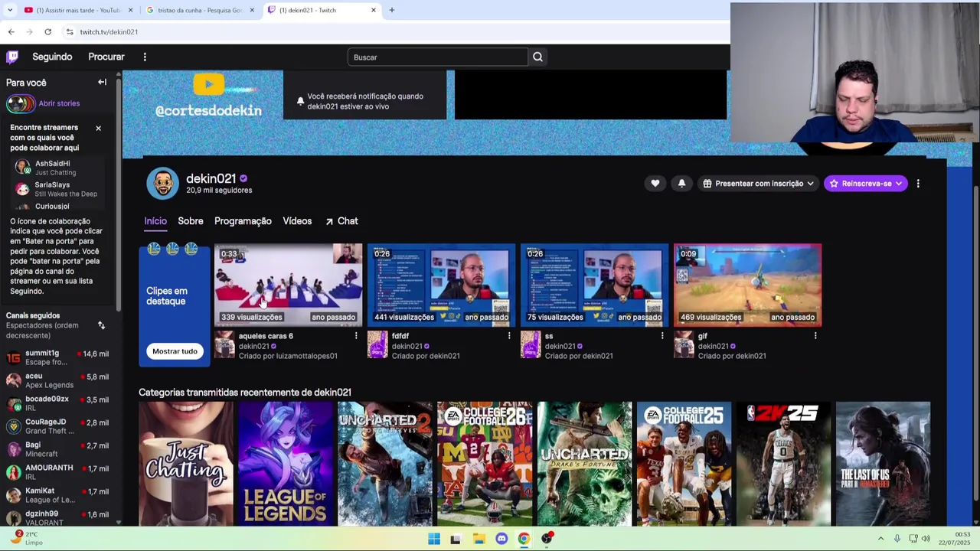The height and width of the screenshot is (551, 980).
Task: Open the Uncharted 2 category
Action: click(x=385, y=464)
